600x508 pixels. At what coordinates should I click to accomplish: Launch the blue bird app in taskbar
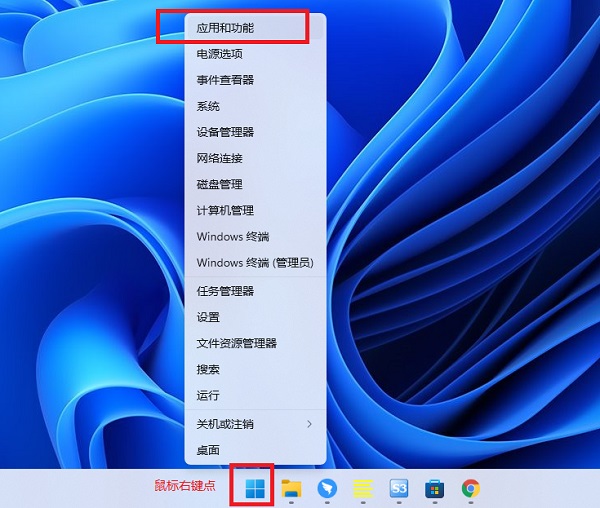(327, 488)
